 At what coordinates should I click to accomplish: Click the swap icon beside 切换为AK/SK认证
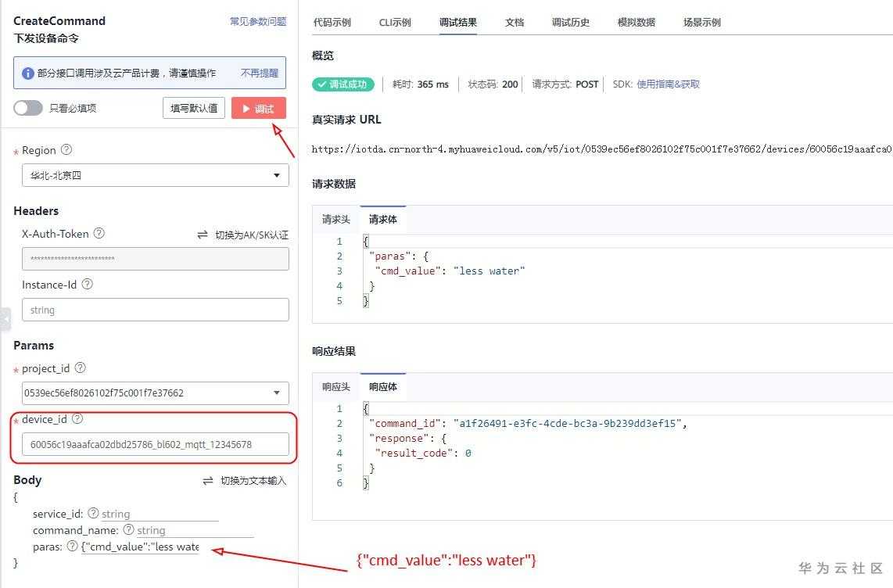tap(203, 235)
